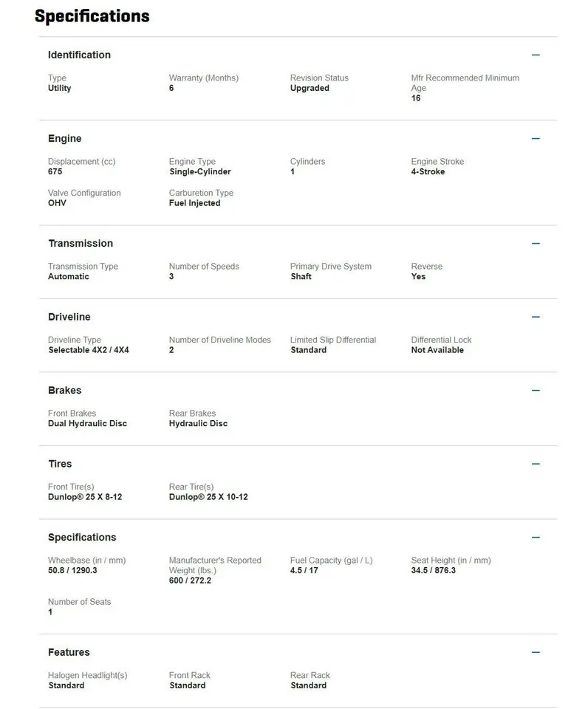Select the Brakes section heading

(64, 391)
